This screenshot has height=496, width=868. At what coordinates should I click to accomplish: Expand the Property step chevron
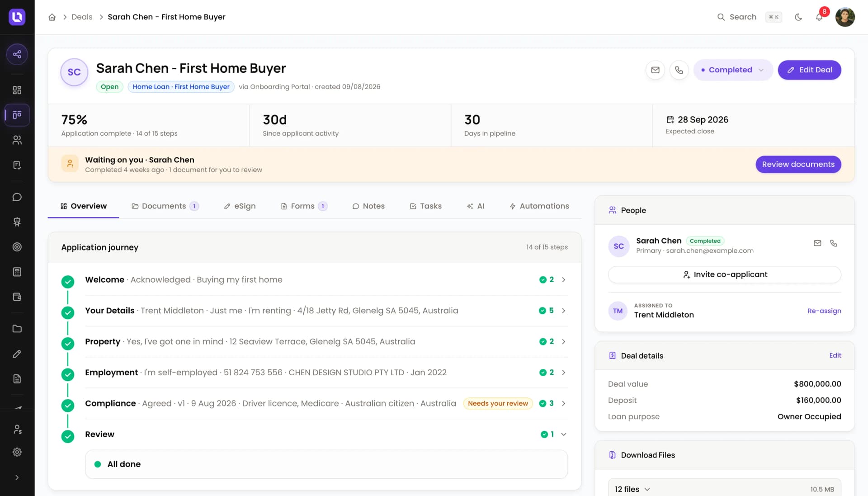pyautogui.click(x=563, y=342)
